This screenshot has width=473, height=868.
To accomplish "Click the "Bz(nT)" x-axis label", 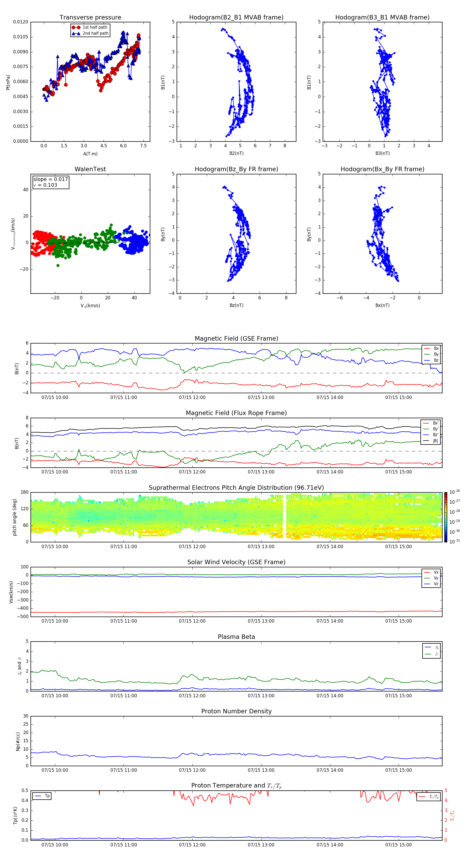I will [x=236, y=305].
